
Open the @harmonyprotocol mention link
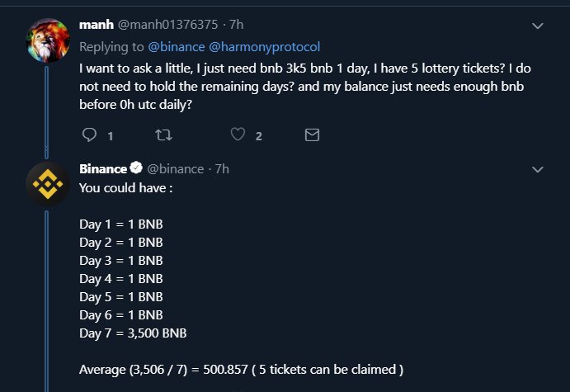click(268, 47)
